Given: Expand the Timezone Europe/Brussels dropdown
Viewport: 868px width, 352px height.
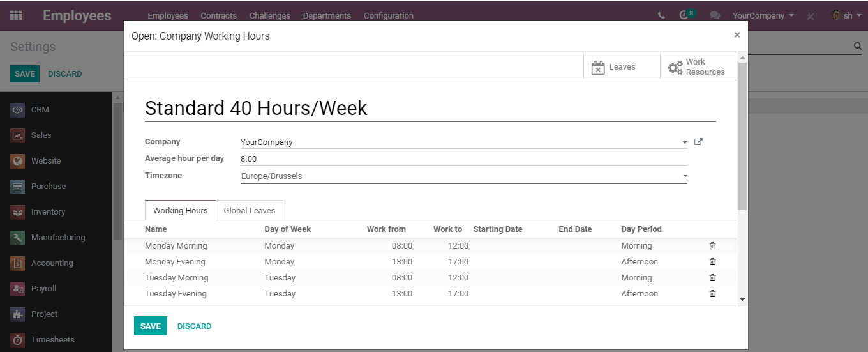Looking at the screenshot, I should point(463,176).
